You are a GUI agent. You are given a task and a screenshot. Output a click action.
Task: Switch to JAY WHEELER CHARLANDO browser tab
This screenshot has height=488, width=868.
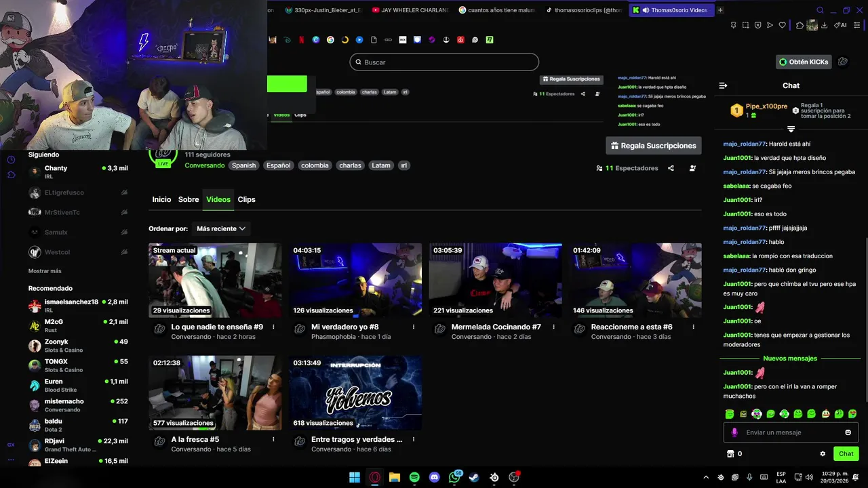(x=410, y=10)
